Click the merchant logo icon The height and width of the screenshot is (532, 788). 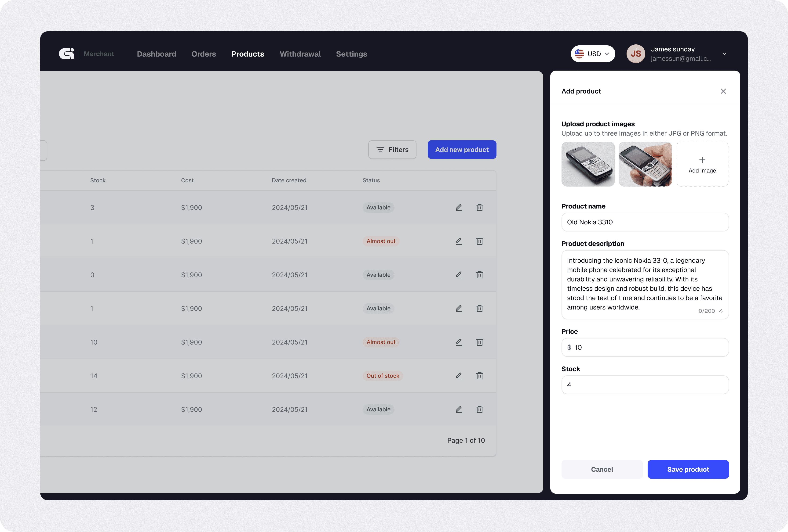(x=66, y=54)
